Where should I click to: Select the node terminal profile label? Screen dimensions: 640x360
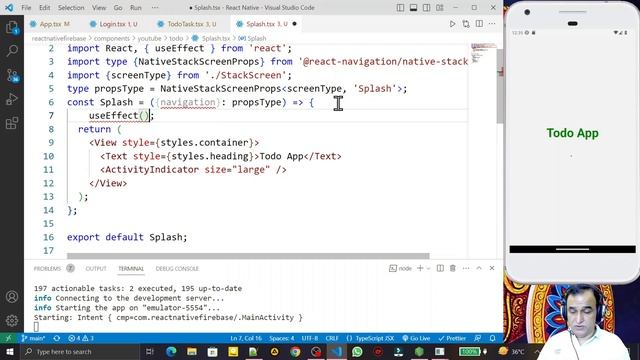401,268
